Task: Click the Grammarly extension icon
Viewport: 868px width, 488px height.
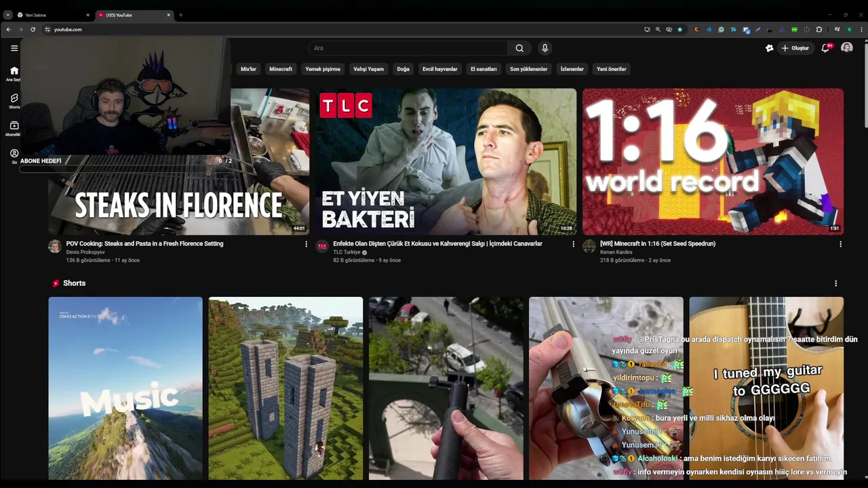Action: (721, 30)
